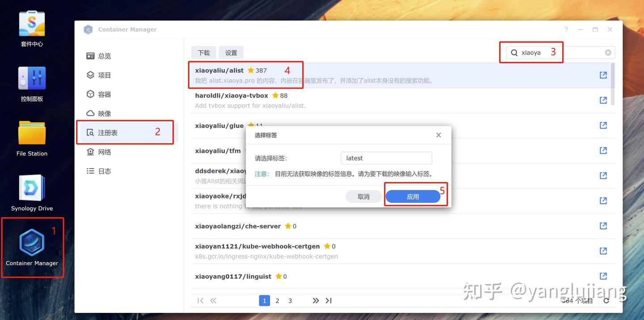Click the last-page navigation arrow
The image size is (644, 320).
point(328,300)
